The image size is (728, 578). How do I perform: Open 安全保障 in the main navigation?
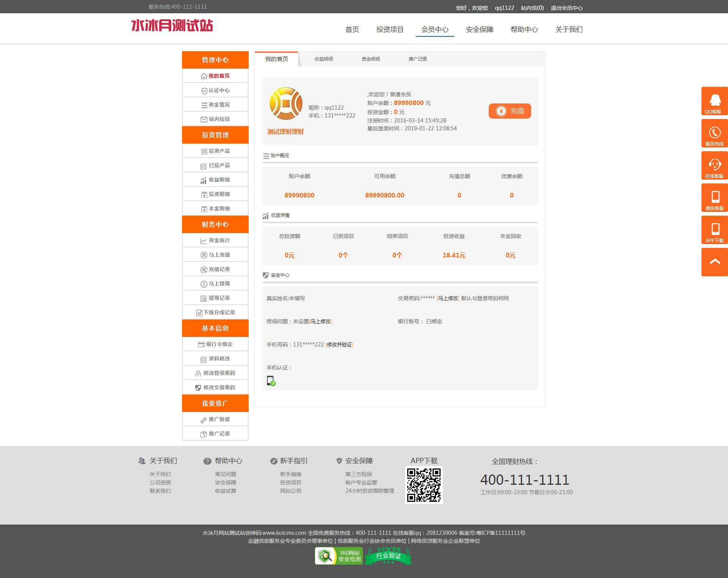pyautogui.click(x=480, y=30)
